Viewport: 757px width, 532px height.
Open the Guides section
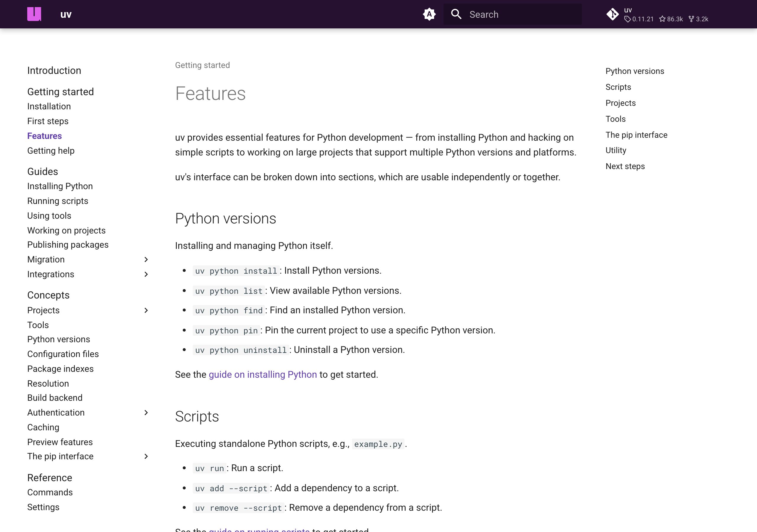43,171
